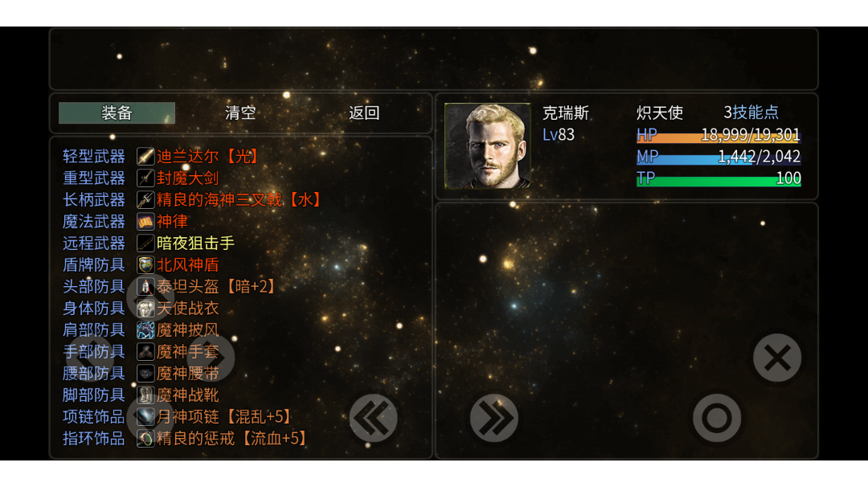Click the 迪兰达尔 light weapon sword icon

pyautogui.click(x=145, y=156)
